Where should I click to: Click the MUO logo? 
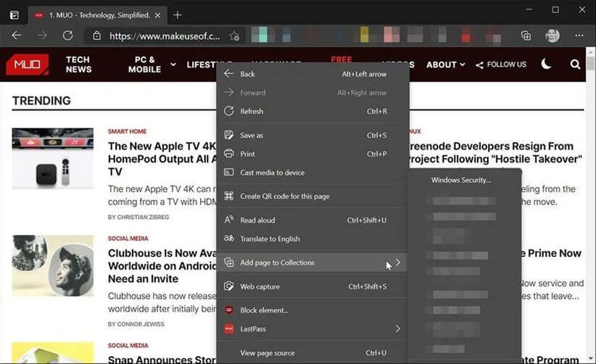27,65
